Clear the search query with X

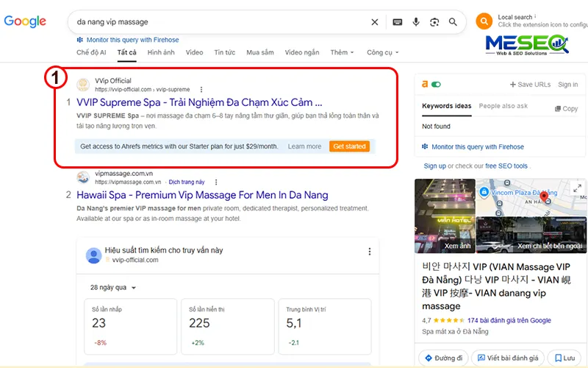coord(375,22)
